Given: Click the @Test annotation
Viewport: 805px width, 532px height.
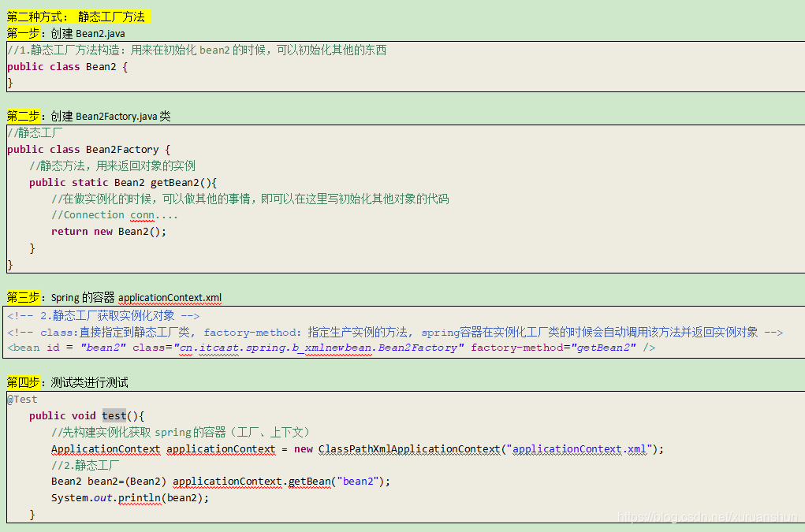Looking at the screenshot, I should point(20,399).
